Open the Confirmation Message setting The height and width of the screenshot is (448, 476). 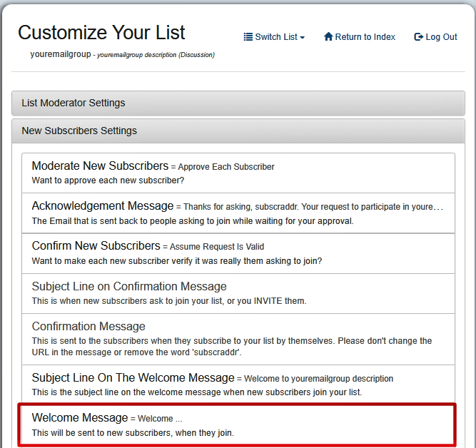point(238,340)
